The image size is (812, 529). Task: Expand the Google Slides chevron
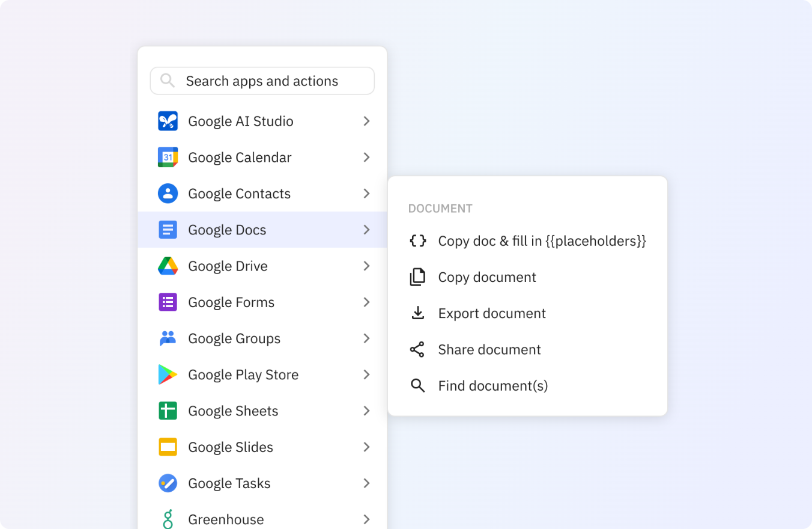366,447
